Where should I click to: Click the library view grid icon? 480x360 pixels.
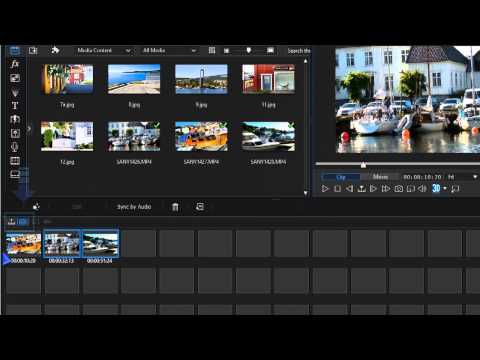coord(212,50)
